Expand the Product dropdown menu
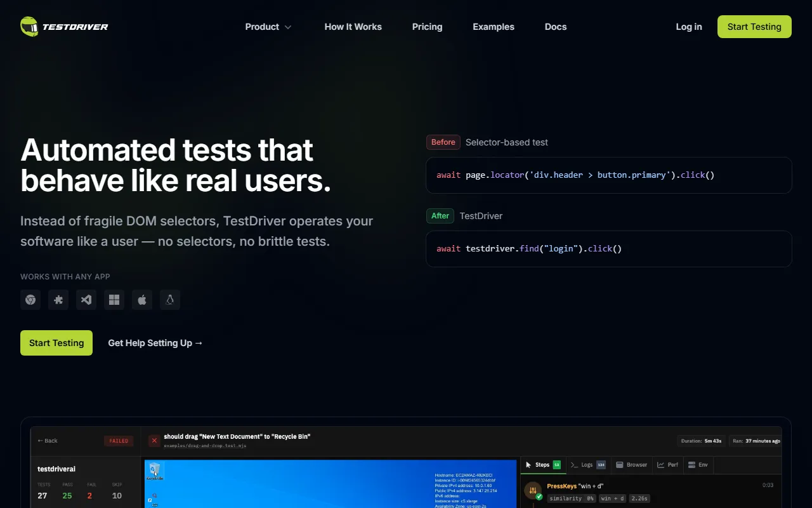Viewport: 812px width, 508px height. [x=268, y=27]
